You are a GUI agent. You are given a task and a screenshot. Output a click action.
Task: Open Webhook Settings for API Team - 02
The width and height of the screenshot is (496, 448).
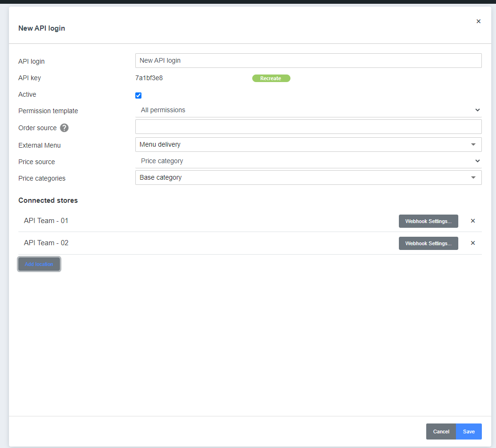[x=428, y=243]
